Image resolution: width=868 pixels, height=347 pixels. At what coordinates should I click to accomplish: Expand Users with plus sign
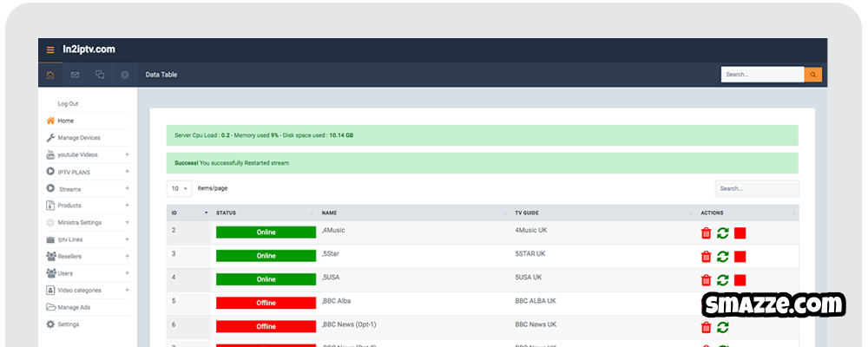127,273
